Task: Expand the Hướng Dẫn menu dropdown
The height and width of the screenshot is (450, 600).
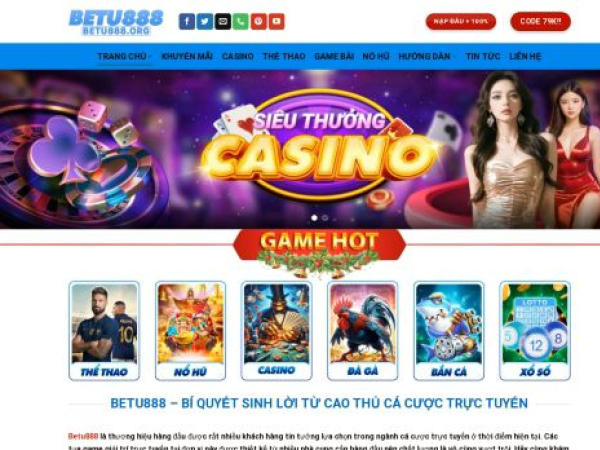Action: pyautogui.click(x=427, y=56)
